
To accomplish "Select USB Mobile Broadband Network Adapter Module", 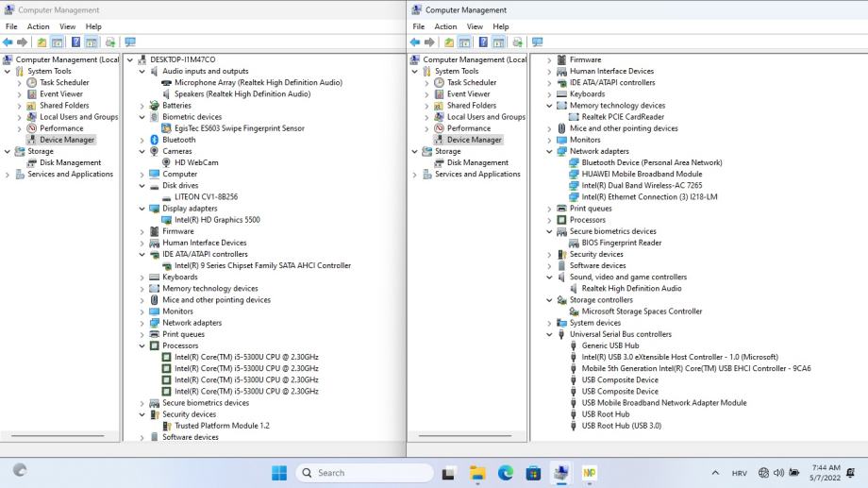I will (663, 403).
